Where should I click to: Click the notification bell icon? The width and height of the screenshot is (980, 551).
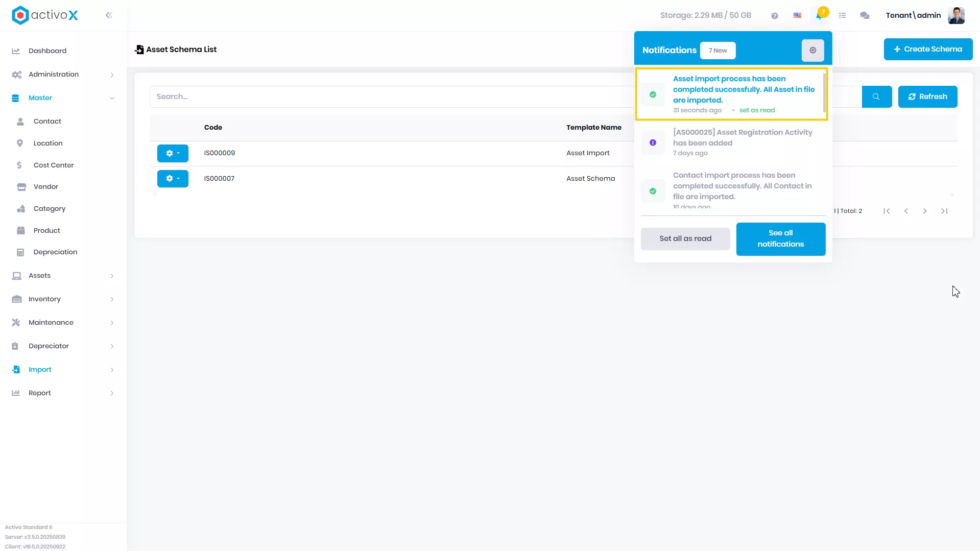point(819,16)
